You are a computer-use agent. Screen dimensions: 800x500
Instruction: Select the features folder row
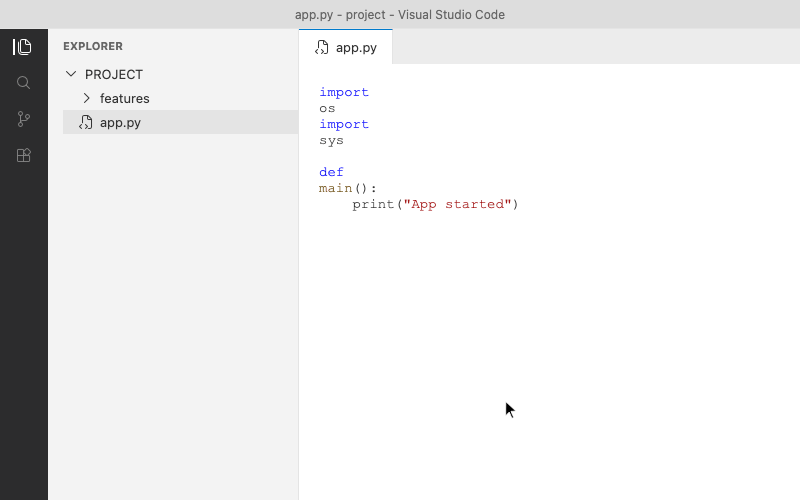181,98
